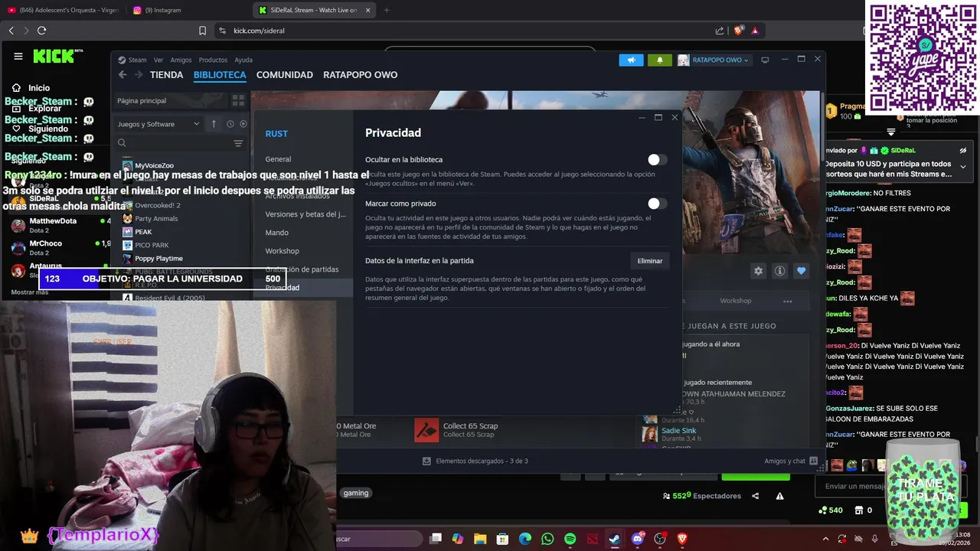The height and width of the screenshot is (551, 980).
Task: Bookmark this page in the browser
Action: (202, 31)
